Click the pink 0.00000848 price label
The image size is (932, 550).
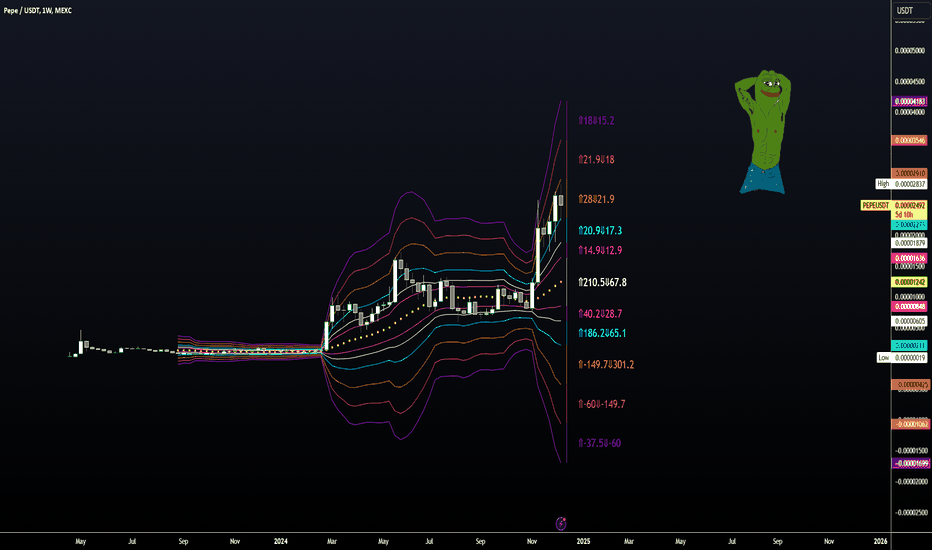910,306
